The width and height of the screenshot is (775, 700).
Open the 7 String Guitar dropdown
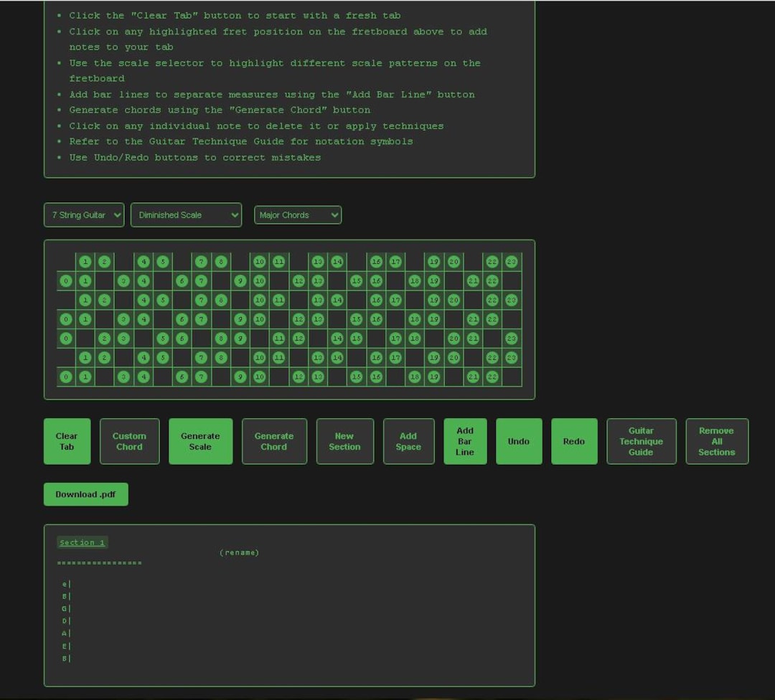click(x=83, y=214)
